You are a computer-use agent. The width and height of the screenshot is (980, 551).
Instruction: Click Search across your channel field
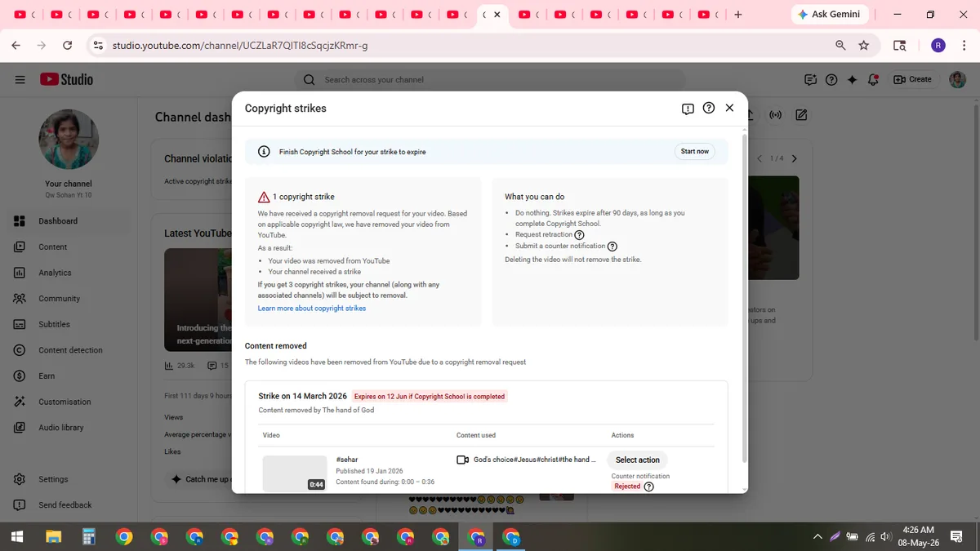(x=490, y=79)
